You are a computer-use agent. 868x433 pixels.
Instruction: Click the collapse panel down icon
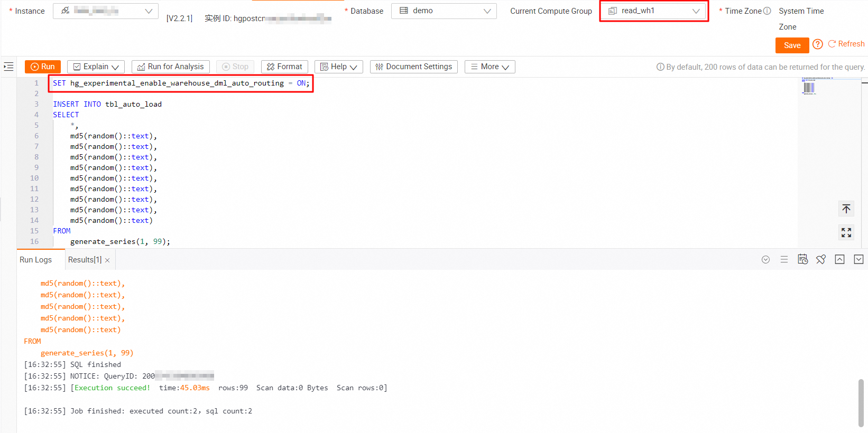tap(859, 259)
